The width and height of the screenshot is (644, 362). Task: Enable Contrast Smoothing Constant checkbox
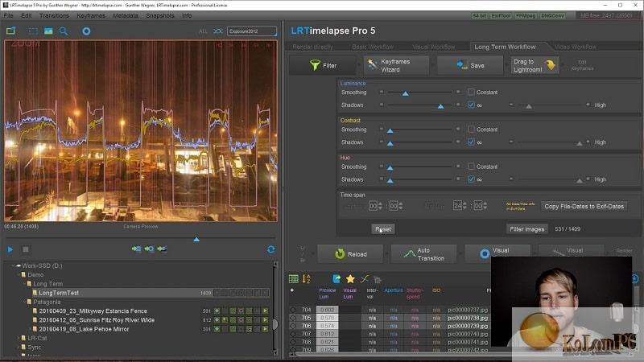coord(471,130)
